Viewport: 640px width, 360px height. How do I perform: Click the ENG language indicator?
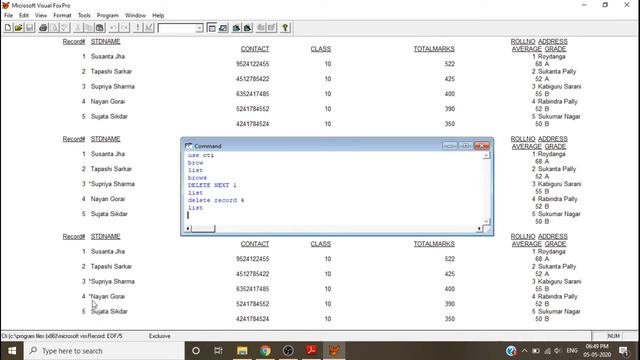[x=572, y=351]
